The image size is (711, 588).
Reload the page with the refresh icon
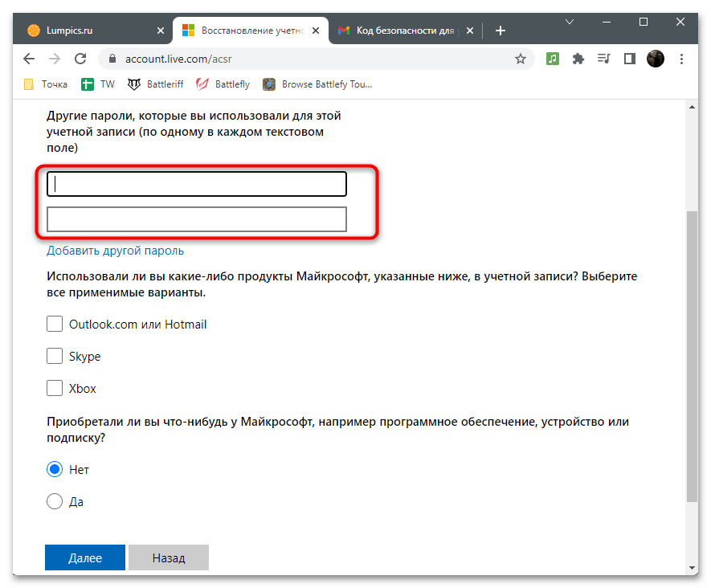pos(80,59)
